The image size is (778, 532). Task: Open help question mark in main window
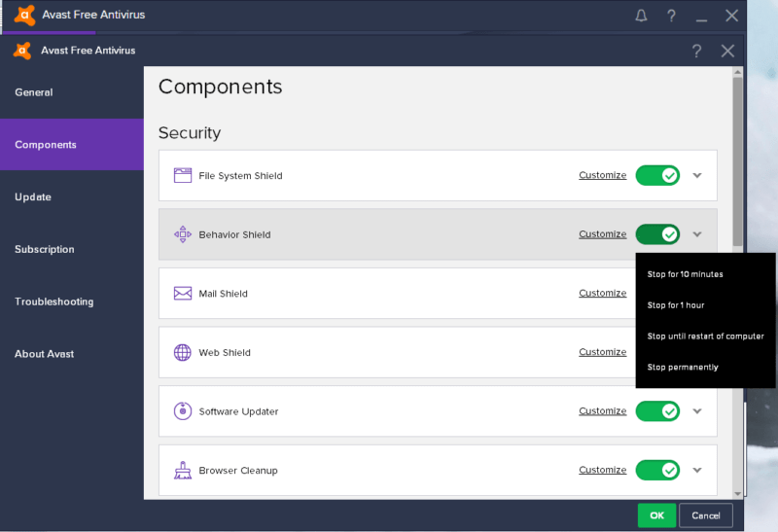click(x=671, y=16)
